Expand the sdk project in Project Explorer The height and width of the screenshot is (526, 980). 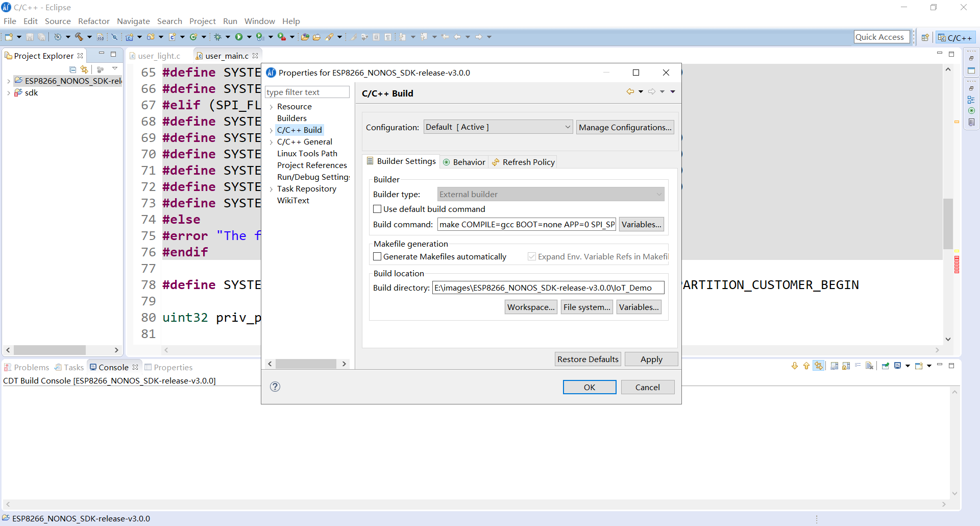tap(9, 93)
